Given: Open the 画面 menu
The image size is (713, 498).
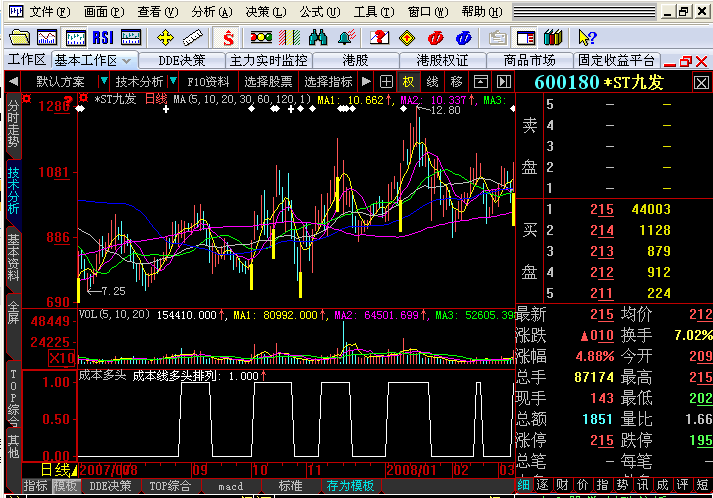Looking at the screenshot, I should click(x=104, y=12).
